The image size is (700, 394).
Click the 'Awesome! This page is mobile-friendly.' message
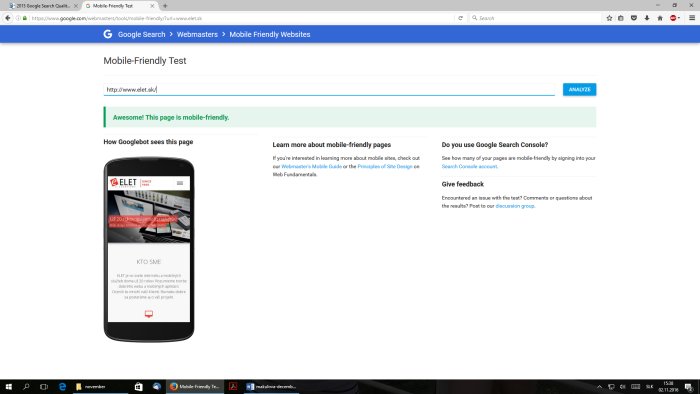tap(171, 117)
